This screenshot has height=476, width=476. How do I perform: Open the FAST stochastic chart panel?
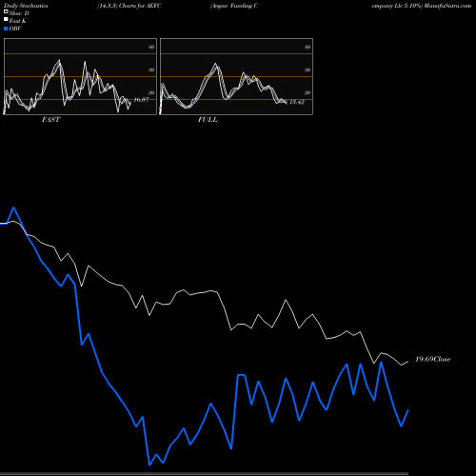[x=80, y=76]
